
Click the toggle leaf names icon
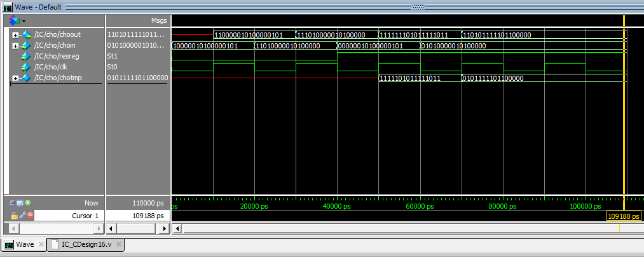[x=12, y=203]
